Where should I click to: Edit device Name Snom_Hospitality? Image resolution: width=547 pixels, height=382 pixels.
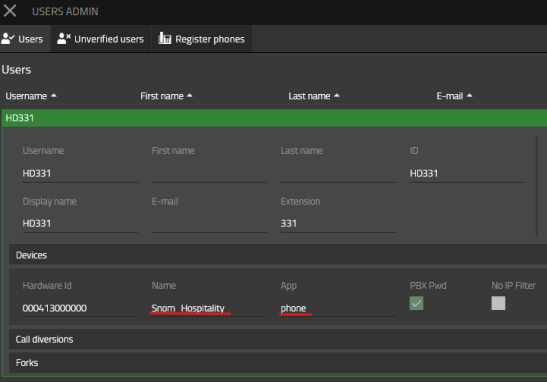coord(209,308)
